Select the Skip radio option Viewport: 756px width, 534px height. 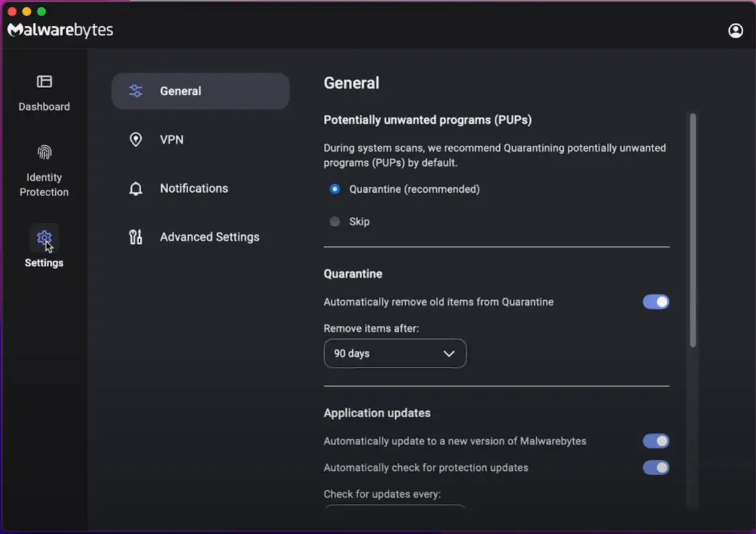click(335, 222)
